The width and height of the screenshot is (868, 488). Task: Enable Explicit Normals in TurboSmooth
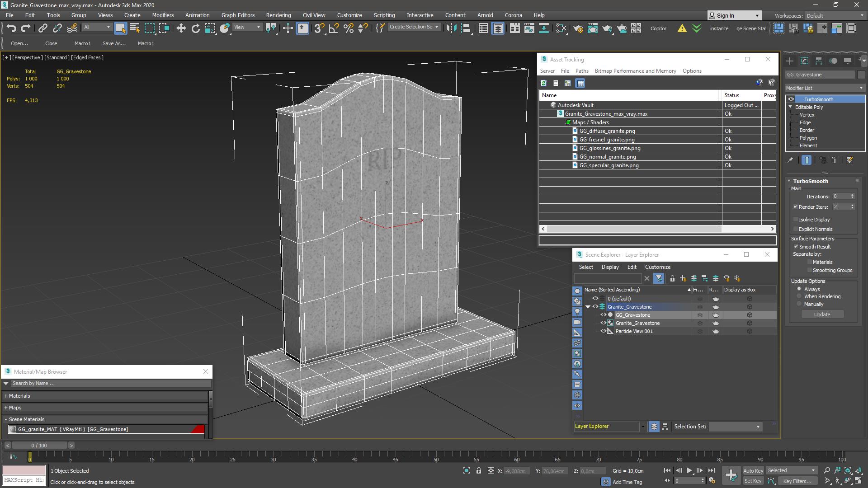tap(796, 228)
